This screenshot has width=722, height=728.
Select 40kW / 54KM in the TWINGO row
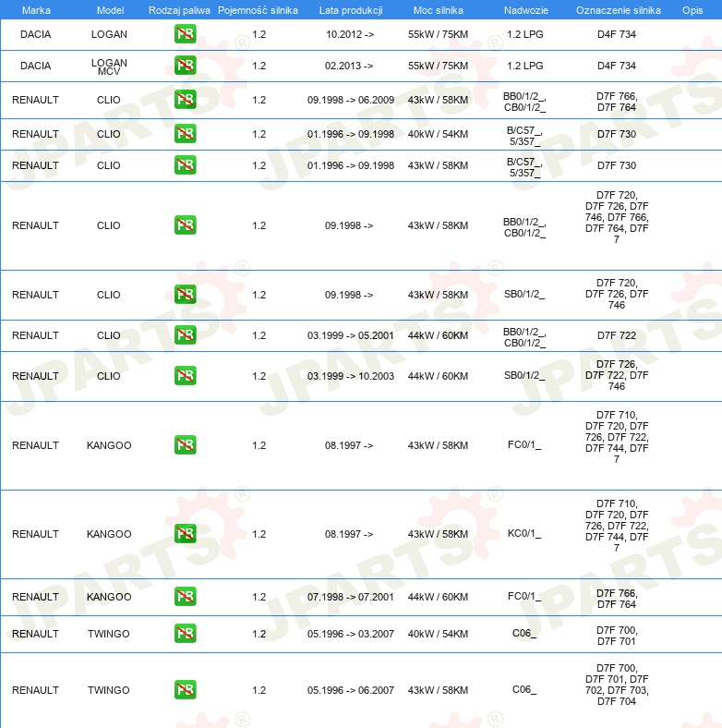click(438, 634)
